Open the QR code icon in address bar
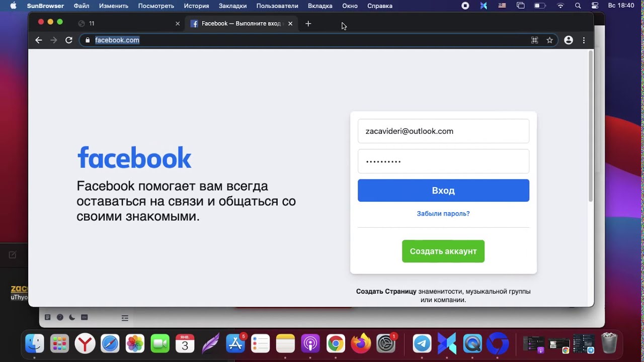Viewport: 644px width, 362px height. (x=535, y=40)
